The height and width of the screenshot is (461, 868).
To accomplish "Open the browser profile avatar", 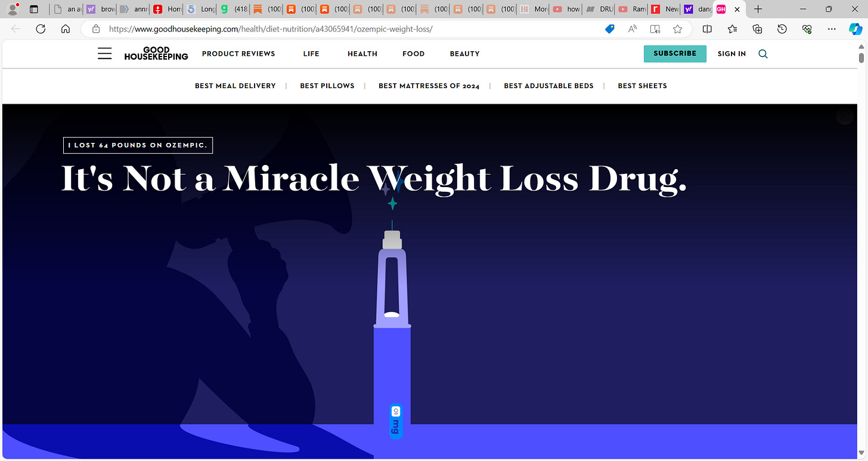I will [11, 9].
